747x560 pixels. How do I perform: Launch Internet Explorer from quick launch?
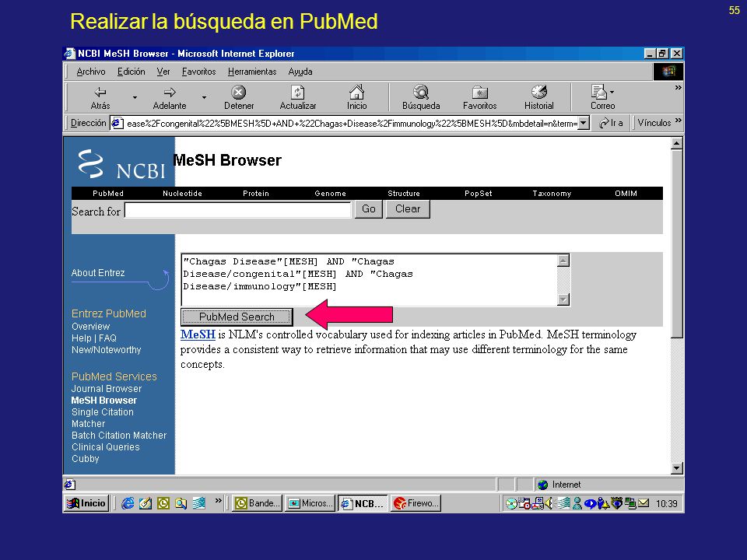point(127,503)
